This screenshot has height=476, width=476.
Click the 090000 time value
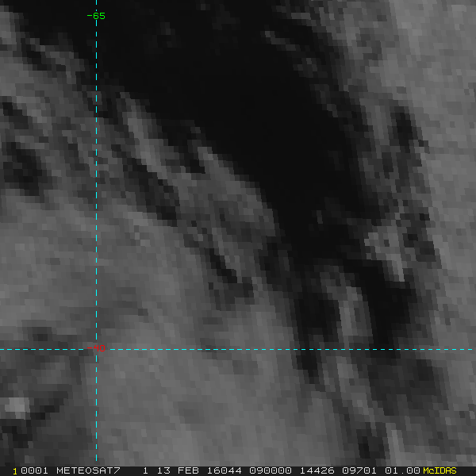click(271, 470)
